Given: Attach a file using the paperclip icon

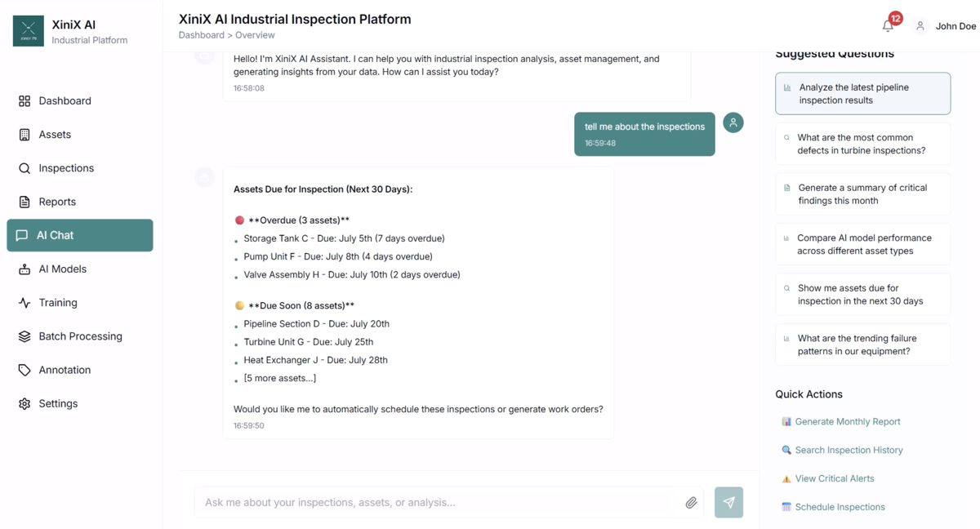Looking at the screenshot, I should tap(691, 502).
